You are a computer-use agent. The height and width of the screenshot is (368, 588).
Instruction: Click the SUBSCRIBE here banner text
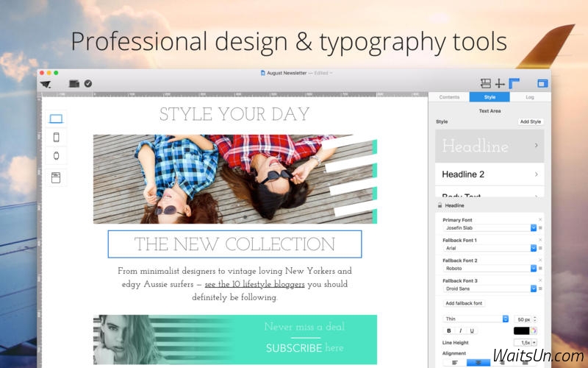pos(304,348)
